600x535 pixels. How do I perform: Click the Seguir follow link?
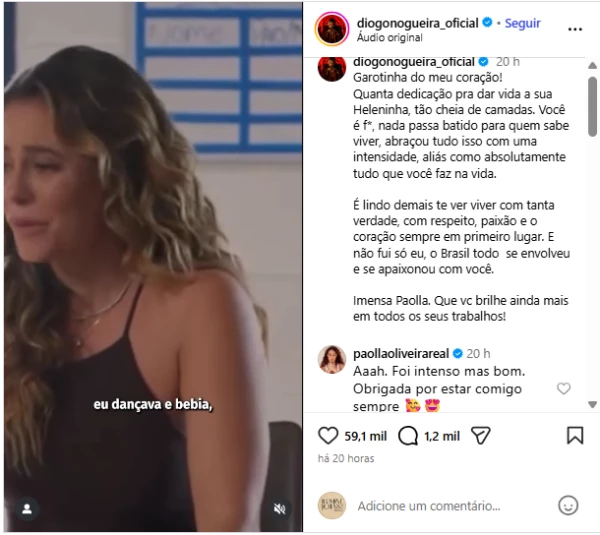coord(522,23)
